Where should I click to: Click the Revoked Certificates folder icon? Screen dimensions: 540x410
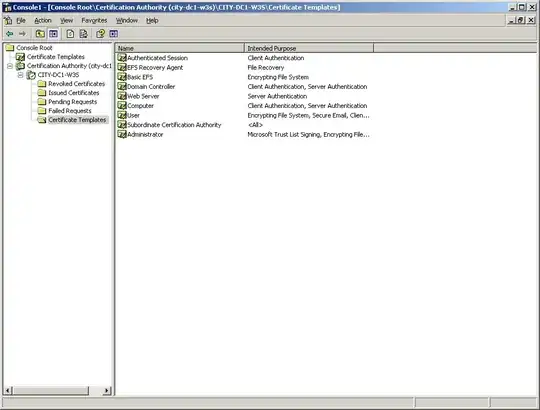point(42,84)
